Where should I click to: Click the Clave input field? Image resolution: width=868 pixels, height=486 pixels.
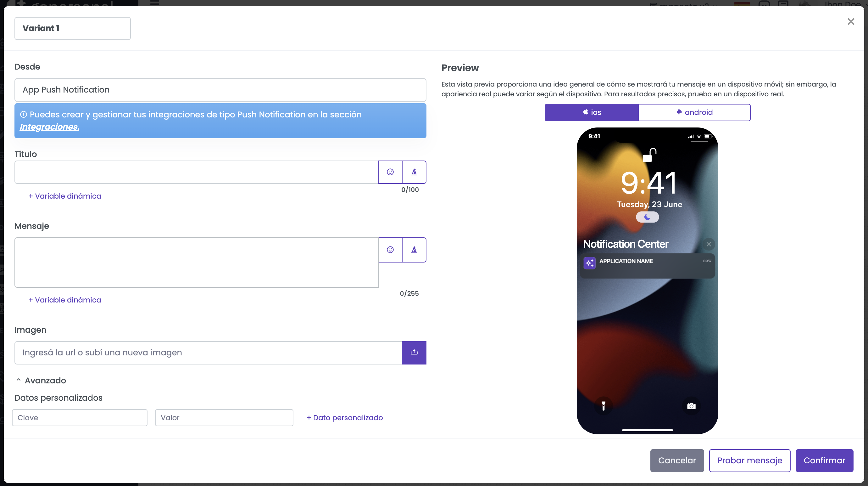(x=80, y=417)
